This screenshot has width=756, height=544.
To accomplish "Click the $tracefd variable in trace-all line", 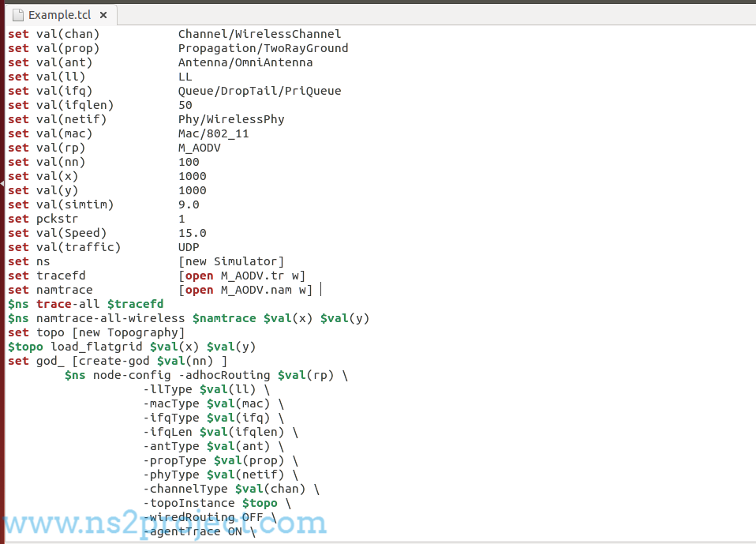I will tap(136, 304).
